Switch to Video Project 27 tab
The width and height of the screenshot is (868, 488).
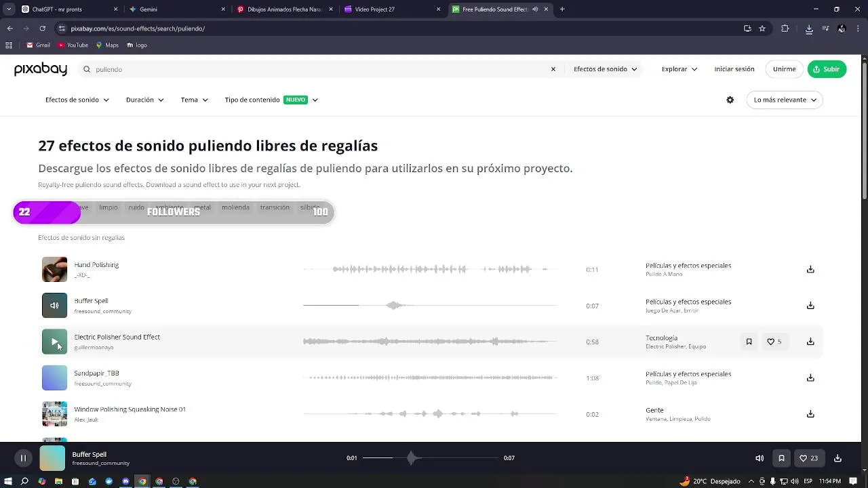coord(391,9)
